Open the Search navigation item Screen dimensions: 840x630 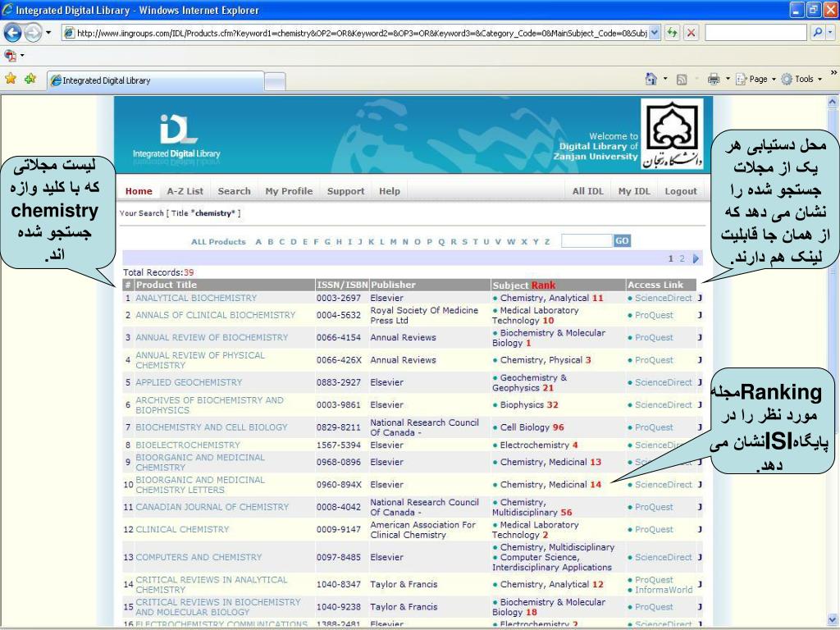234,191
